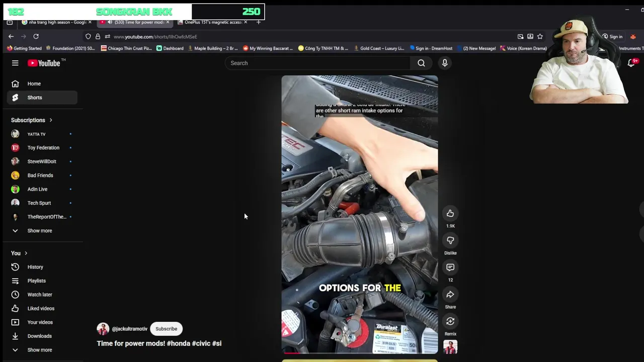This screenshot has width=644, height=362.
Task: Open Bad Friends channel
Action: 42,175
